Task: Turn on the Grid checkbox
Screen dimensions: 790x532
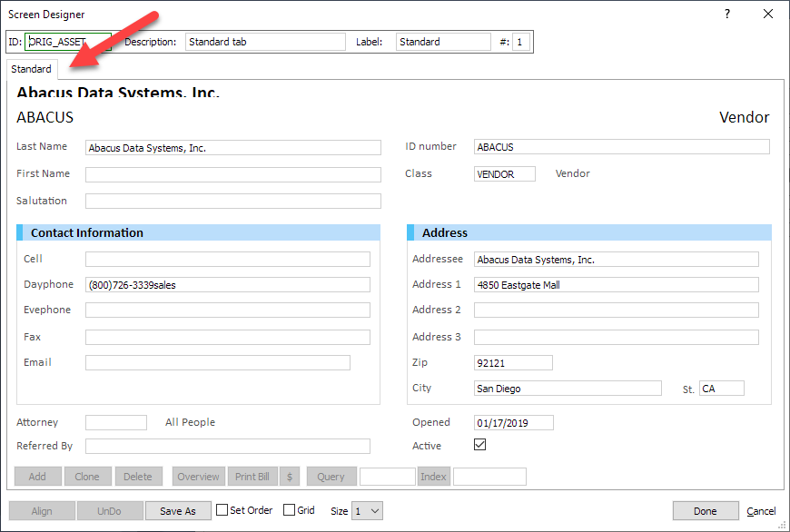Action: pyautogui.click(x=289, y=510)
